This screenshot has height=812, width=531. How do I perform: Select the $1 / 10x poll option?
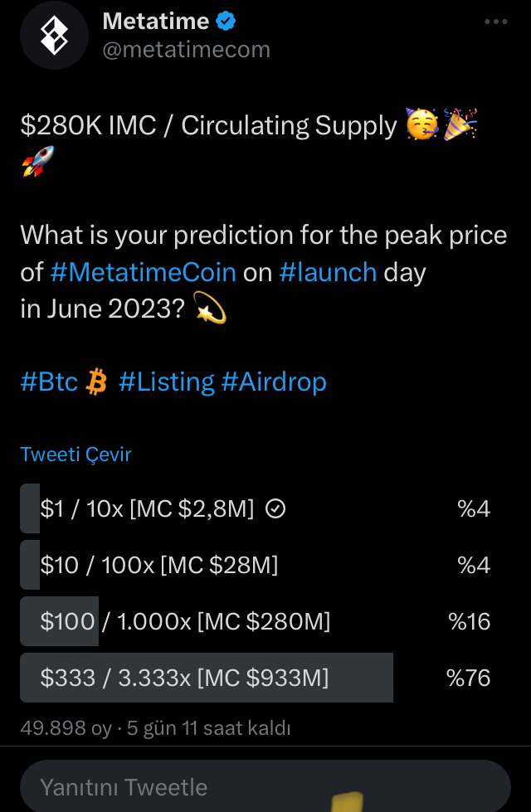click(x=256, y=509)
